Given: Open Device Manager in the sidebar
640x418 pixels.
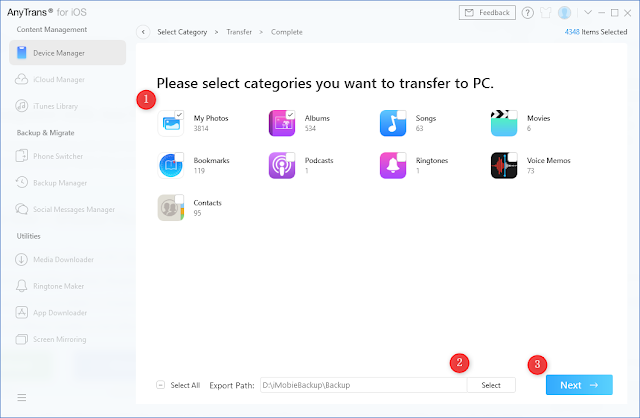Looking at the screenshot, I should [x=67, y=53].
